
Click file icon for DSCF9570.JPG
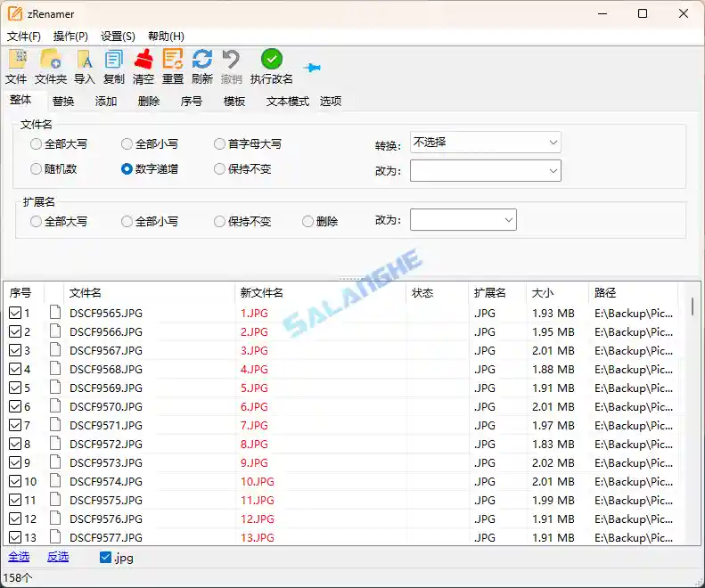point(55,405)
